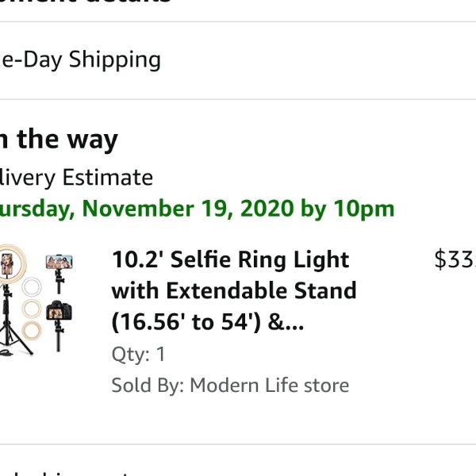This screenshot has width=476, height=476.
Task: Open the "10.2' Selfie Ring Light" title
Action: point(230,260)
